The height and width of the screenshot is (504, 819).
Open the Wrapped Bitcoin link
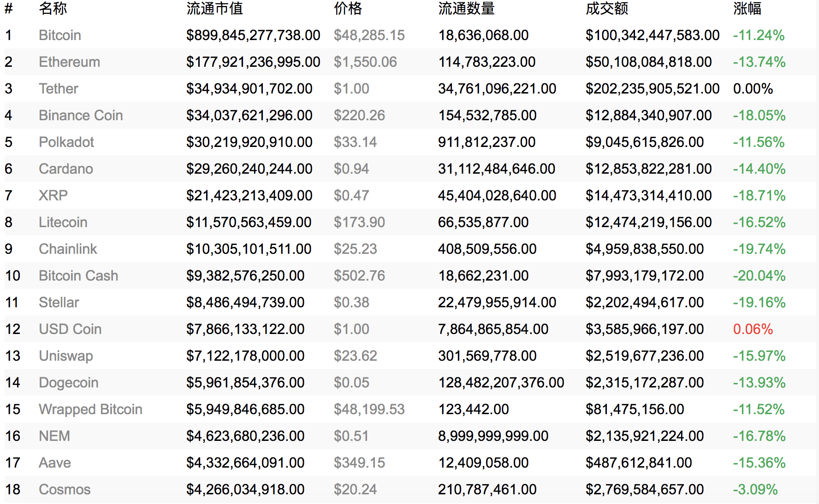(90, 410)
